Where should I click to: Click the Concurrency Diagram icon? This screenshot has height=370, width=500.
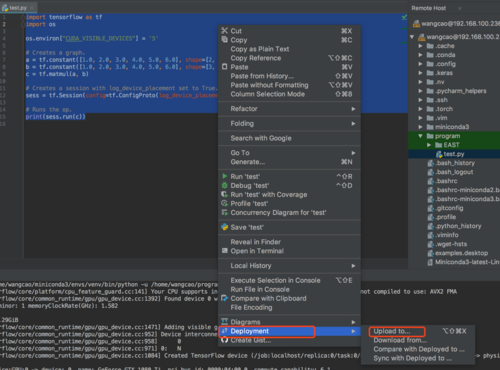coord(225,212)
